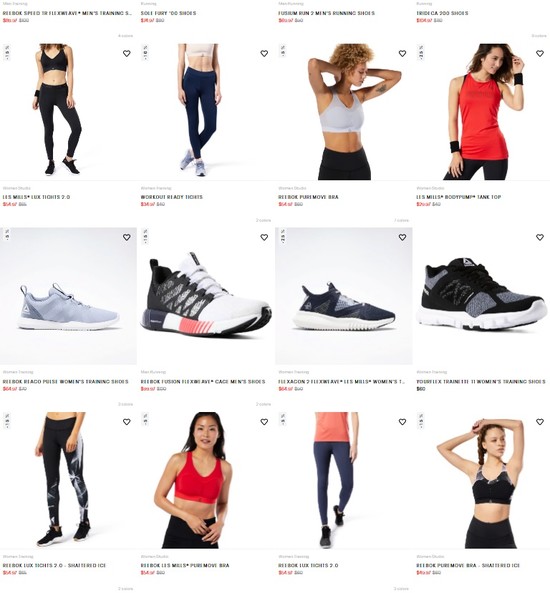Heart the red Les Mills PureMove Bra
The width and height of the screenshot is (550, 593).
(264, 422)
